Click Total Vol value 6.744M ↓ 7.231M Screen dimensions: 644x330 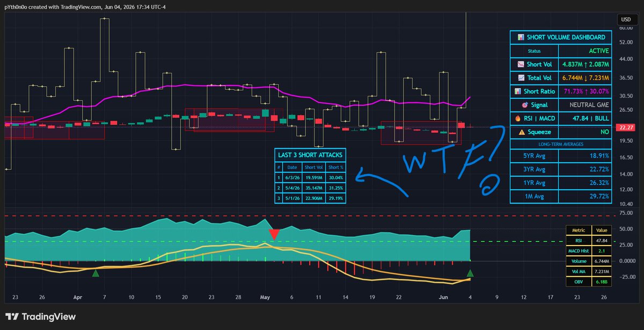pyautogui.click(x=585, y=78)
